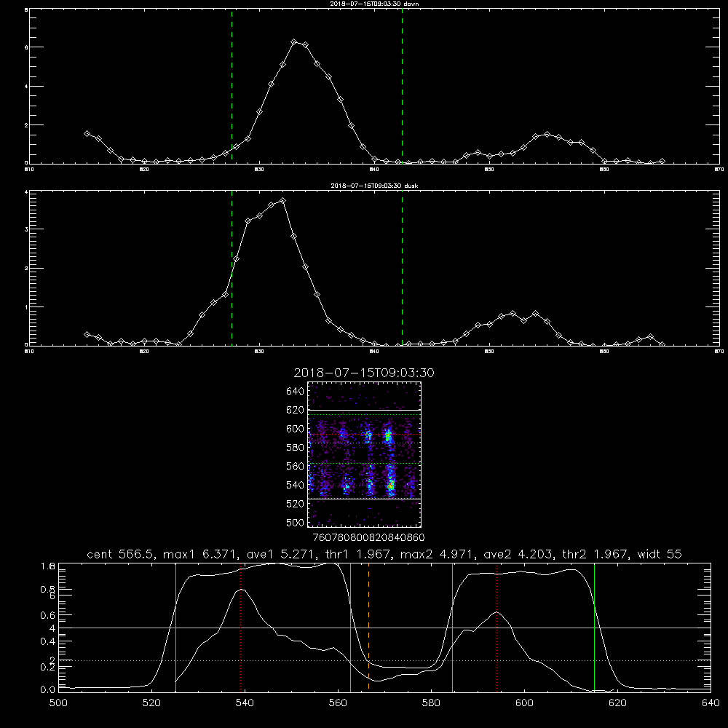This screenshot has width=728, height=728.
Task: Click the '500' tick label on the bottom plot x-axis
Action: pyautogui.click(x=58, y=703)
